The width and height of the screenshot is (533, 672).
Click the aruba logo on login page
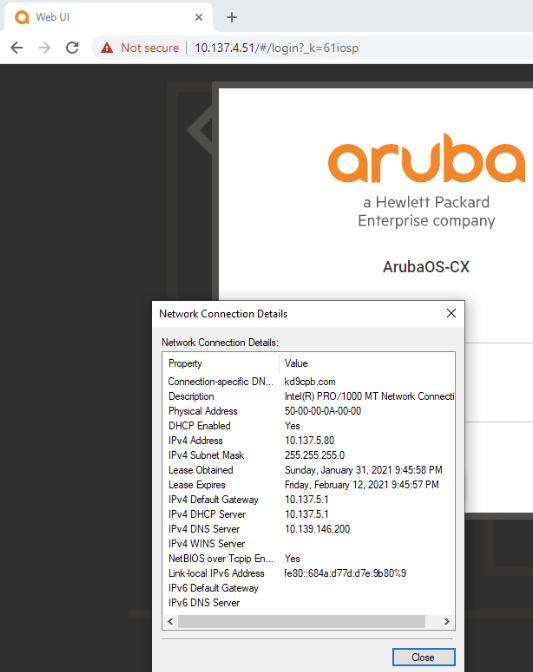point(426,158)
